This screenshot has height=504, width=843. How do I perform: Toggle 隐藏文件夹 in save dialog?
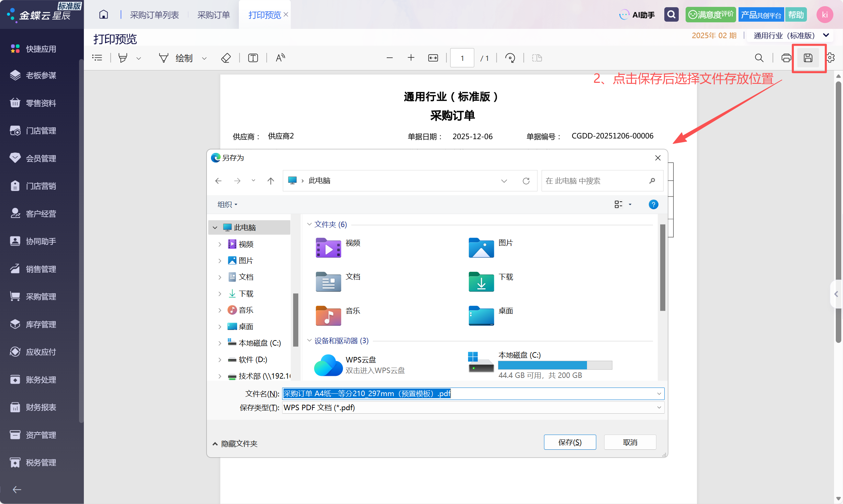coord(235,444)
